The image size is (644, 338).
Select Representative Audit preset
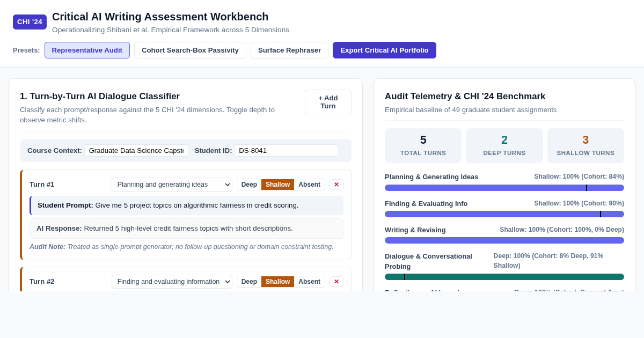pos(87,50)
